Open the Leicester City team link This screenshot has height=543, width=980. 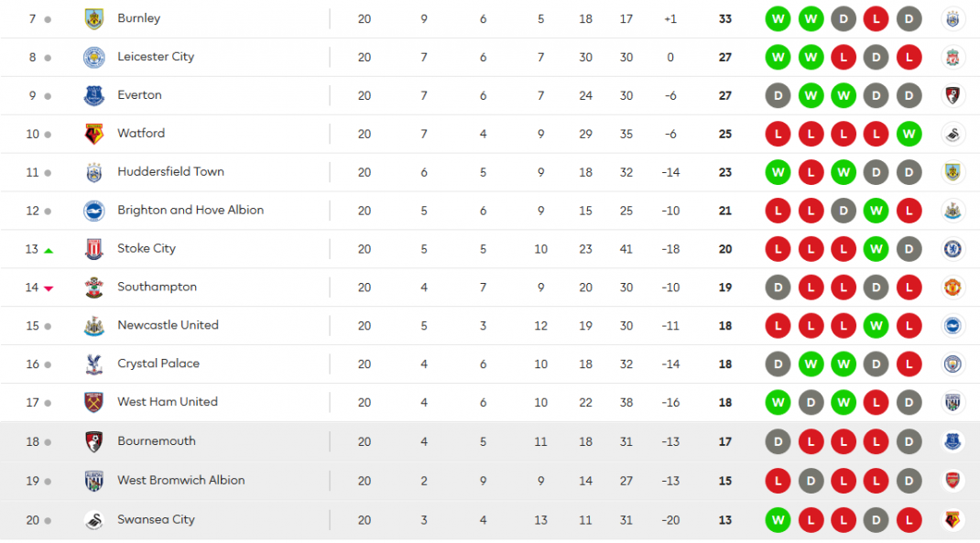[x=156, y=57]
